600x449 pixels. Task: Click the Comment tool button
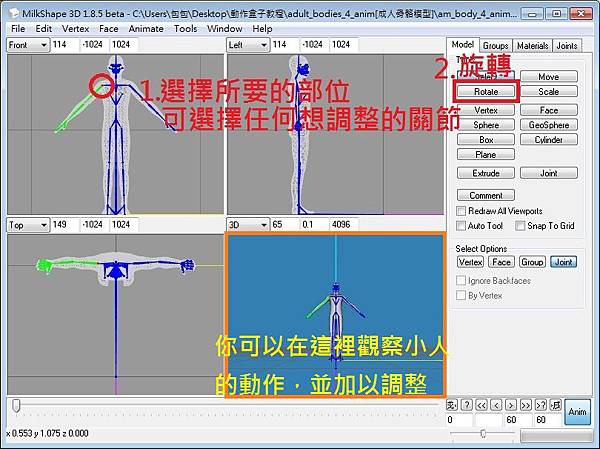(x=486, y=196)
